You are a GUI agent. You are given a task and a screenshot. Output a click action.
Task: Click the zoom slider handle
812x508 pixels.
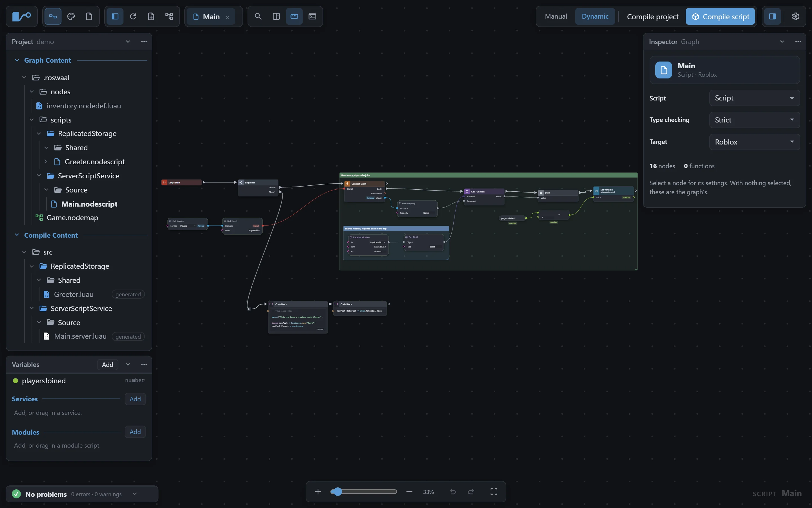coord(337,492)
